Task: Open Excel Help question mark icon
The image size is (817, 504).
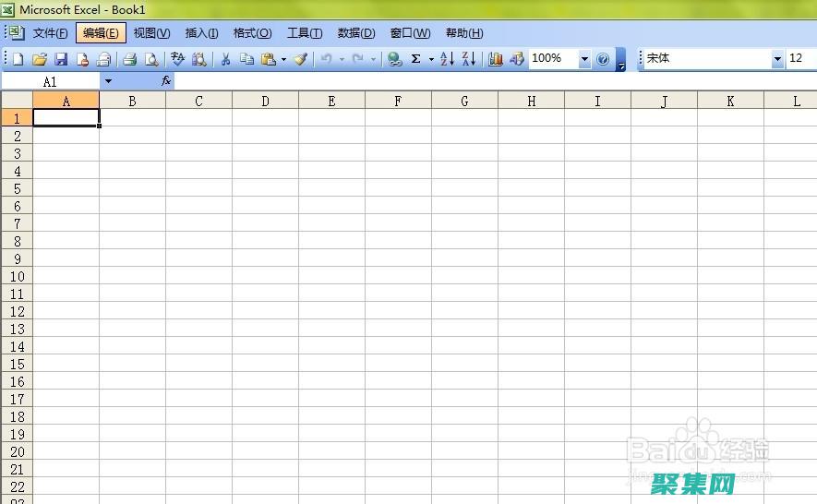Action: point(603,59)
